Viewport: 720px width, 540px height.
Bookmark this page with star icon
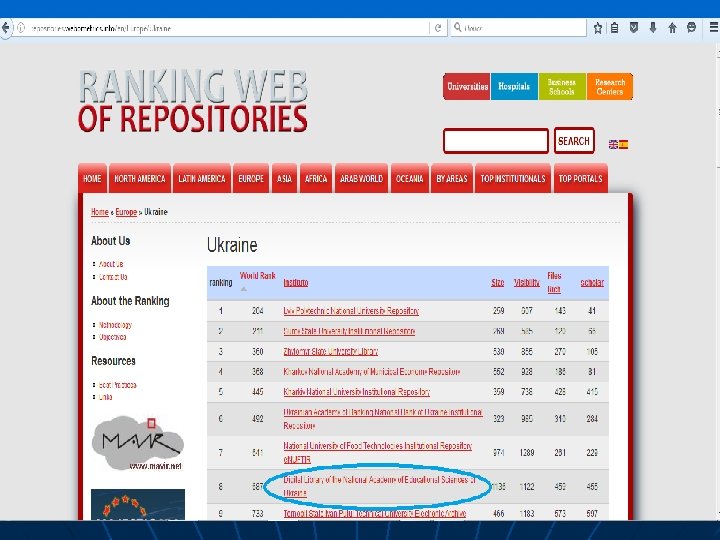tap(597, 28)
